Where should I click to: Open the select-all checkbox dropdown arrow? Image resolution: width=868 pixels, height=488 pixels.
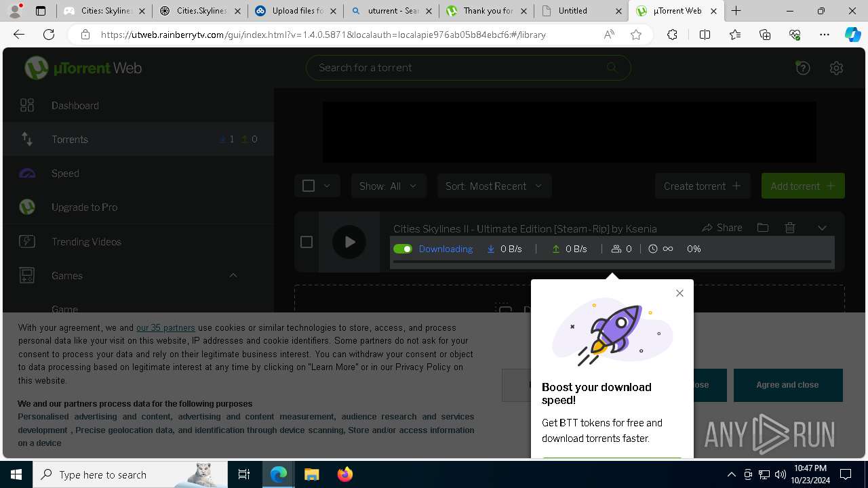pos(327,186)
